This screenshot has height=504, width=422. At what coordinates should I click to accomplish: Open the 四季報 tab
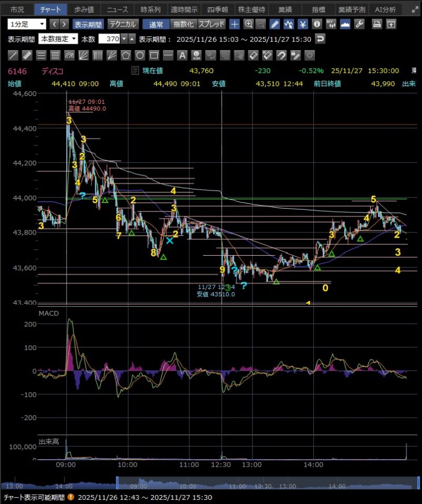[217, 9]
